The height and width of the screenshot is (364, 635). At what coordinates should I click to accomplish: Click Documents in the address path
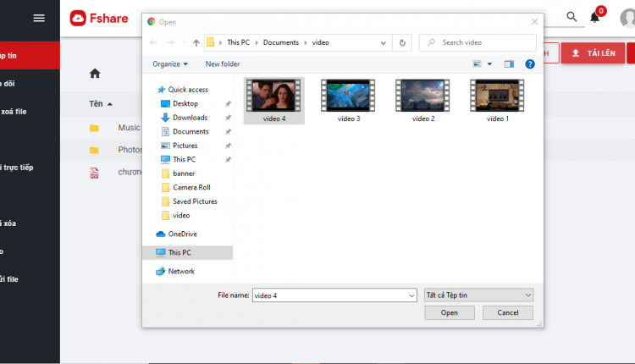click(280, 42)
